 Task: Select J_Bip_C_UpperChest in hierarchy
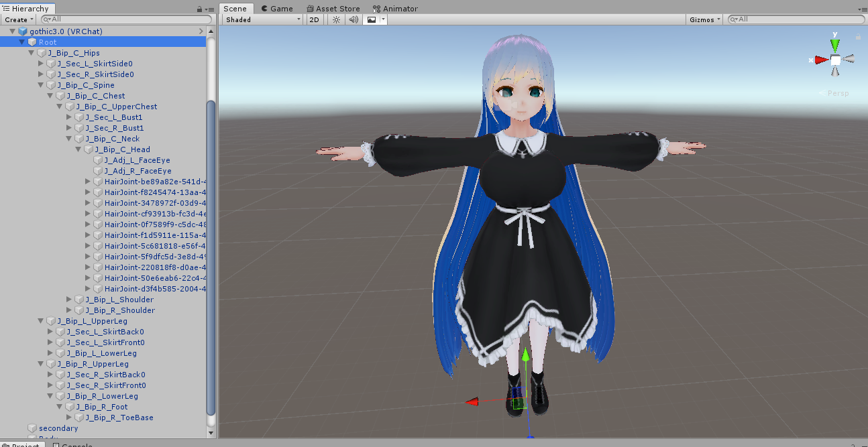(x=117, y=107)
